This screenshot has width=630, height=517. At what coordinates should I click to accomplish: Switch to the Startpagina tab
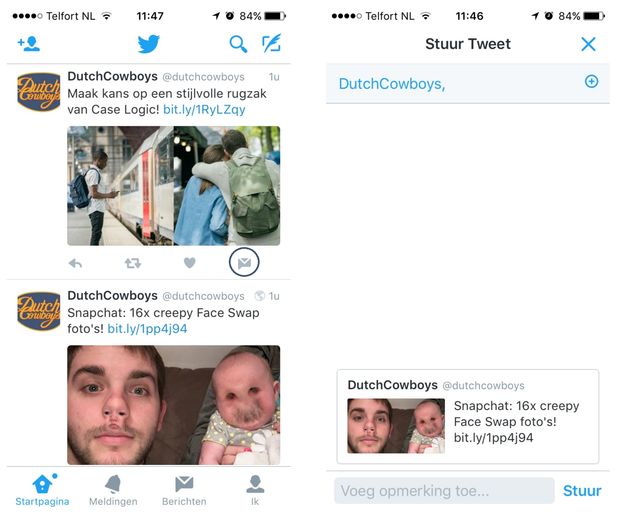click(42, 490)
